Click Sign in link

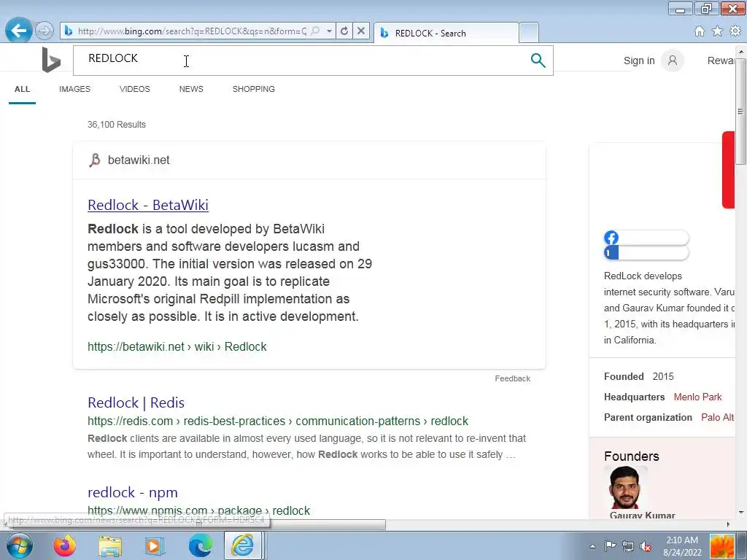tap(639, 61)
